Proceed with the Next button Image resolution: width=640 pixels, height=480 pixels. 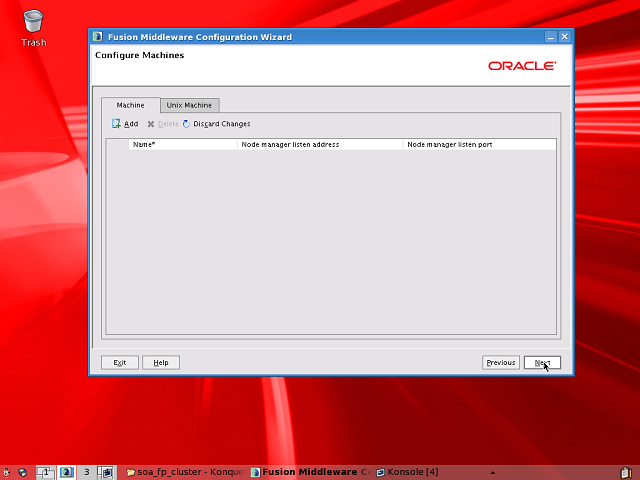542,362
